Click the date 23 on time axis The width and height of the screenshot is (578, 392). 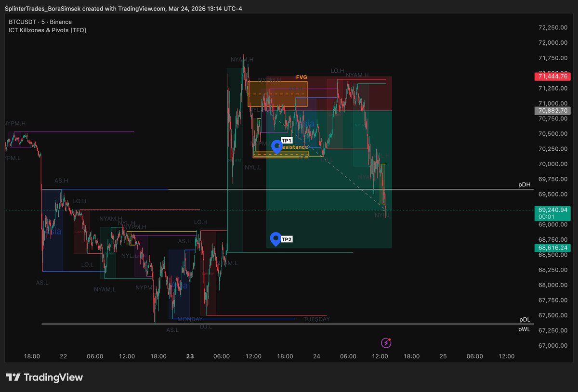(190, 356)
